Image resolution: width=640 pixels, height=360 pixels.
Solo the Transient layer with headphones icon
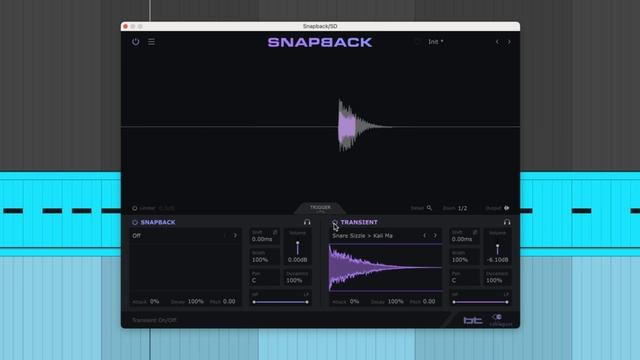tap(507, 222)
